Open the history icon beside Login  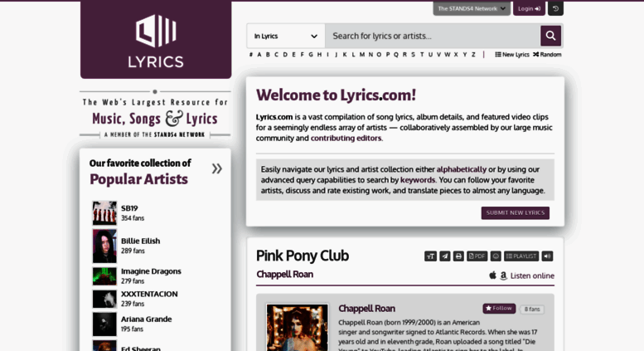[555, 8]
